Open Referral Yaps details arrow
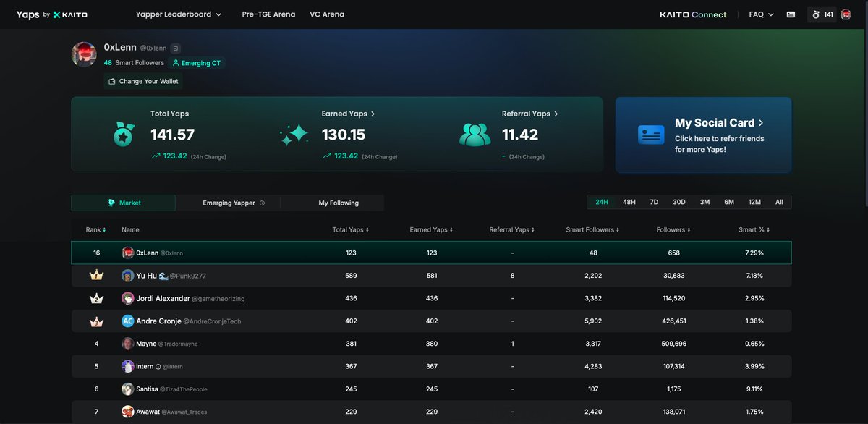Image resolution: width=868 pixels, height=424 pixels. (x=556, y=114)
